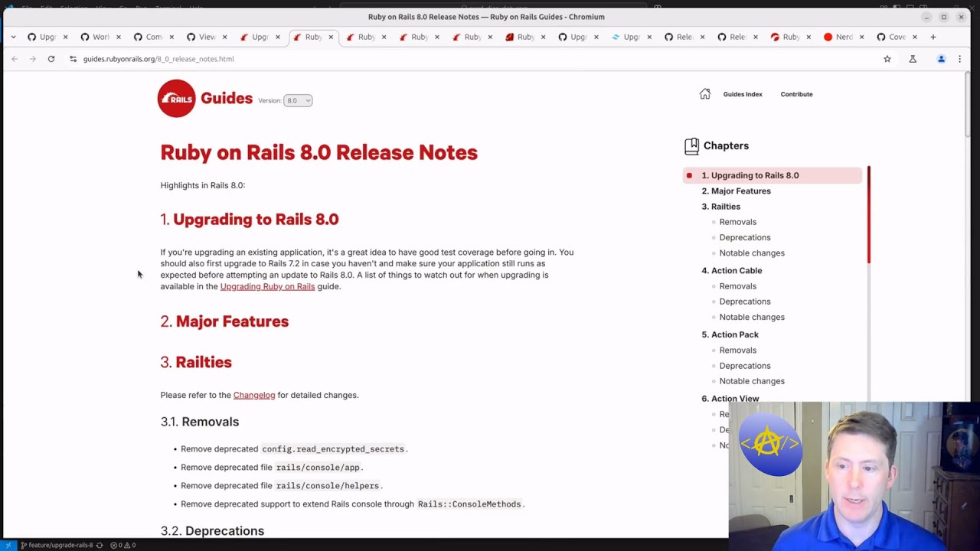The image size is (980, 551).
Task: Open Deprecations under Action Cable
Action: [x=745, y=302]
